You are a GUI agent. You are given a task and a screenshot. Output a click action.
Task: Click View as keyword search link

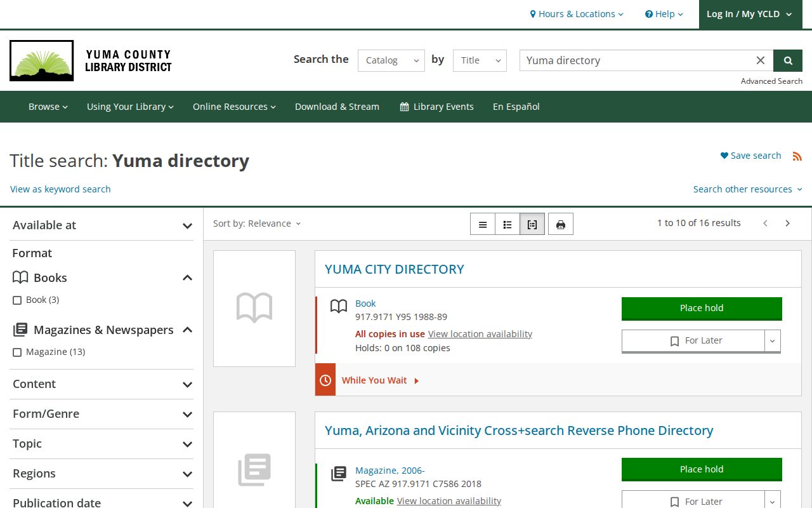60,189
